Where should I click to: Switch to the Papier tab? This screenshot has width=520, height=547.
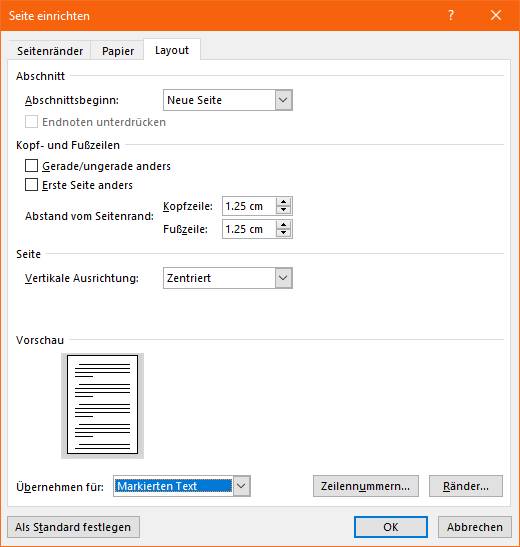118,51
